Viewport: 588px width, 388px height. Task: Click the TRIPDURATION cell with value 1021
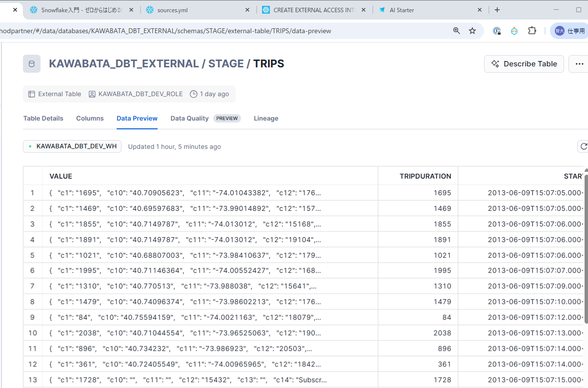click(x=418, y=255)
